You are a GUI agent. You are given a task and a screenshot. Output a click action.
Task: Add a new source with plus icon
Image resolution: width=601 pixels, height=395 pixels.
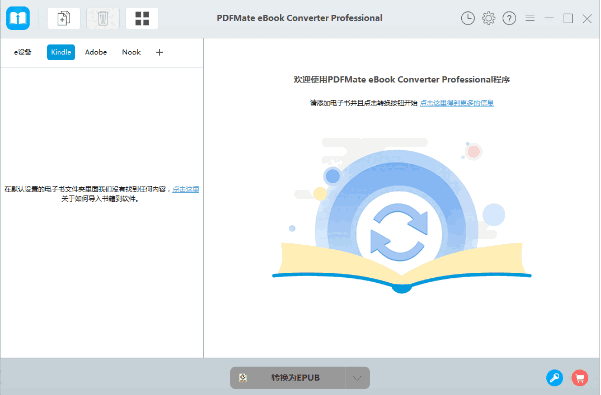[x=159, y=52]
